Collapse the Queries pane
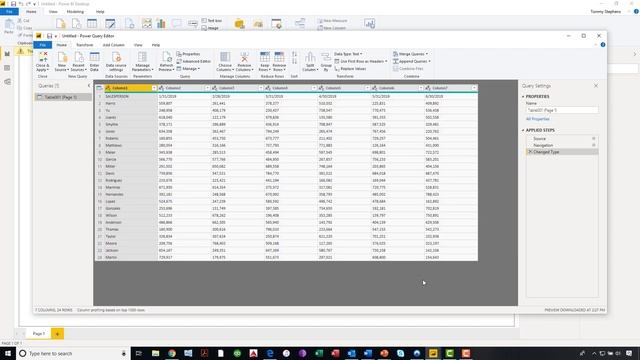 [89, 86]
